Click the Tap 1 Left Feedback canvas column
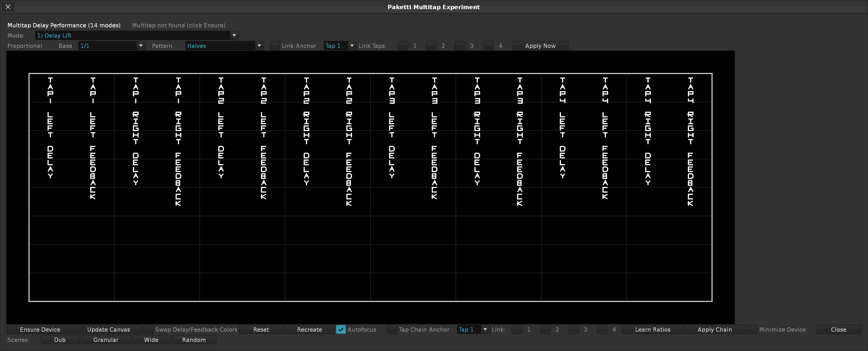Screen dimensions: 868x351 [93, 187]
